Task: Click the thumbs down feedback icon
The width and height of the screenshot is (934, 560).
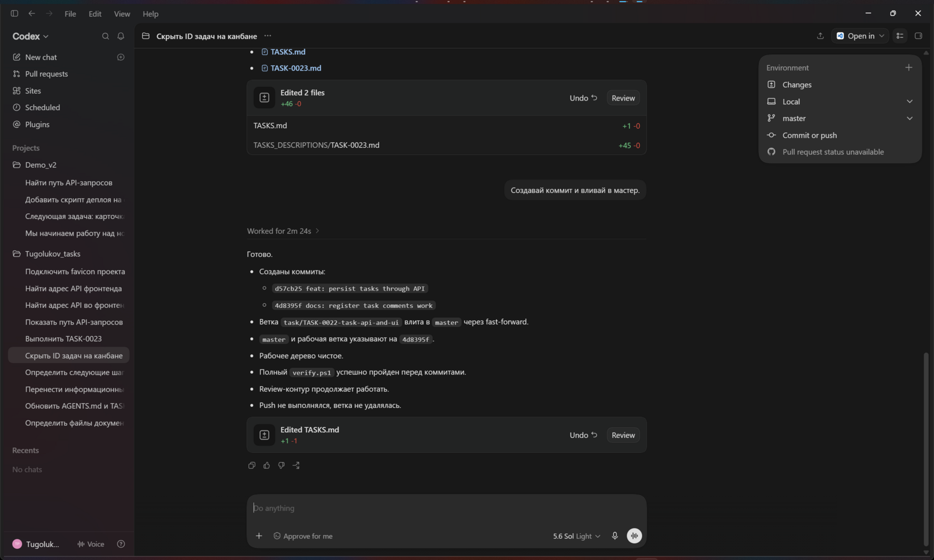Action: tap(281, 466)
